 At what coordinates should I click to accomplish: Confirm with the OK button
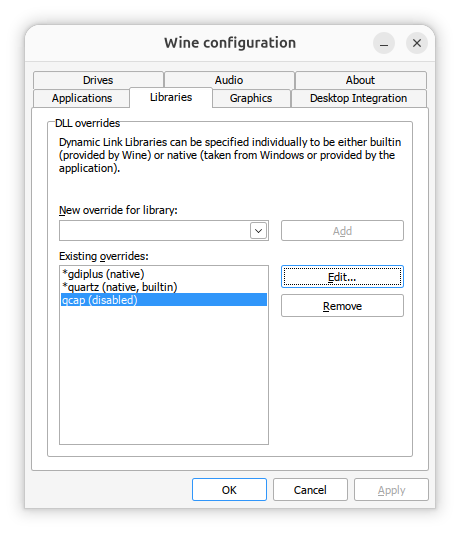point(229,490)
